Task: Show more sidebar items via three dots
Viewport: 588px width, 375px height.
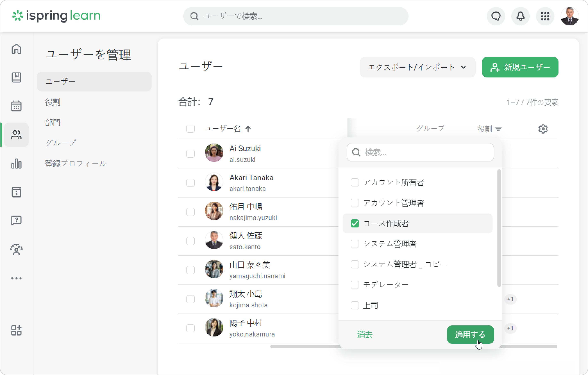Action: (x=16, y=278)
